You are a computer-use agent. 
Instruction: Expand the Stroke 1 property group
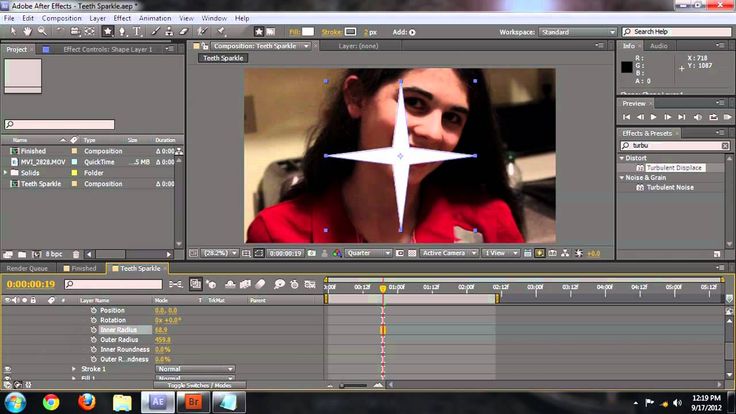tap(74, 369)
